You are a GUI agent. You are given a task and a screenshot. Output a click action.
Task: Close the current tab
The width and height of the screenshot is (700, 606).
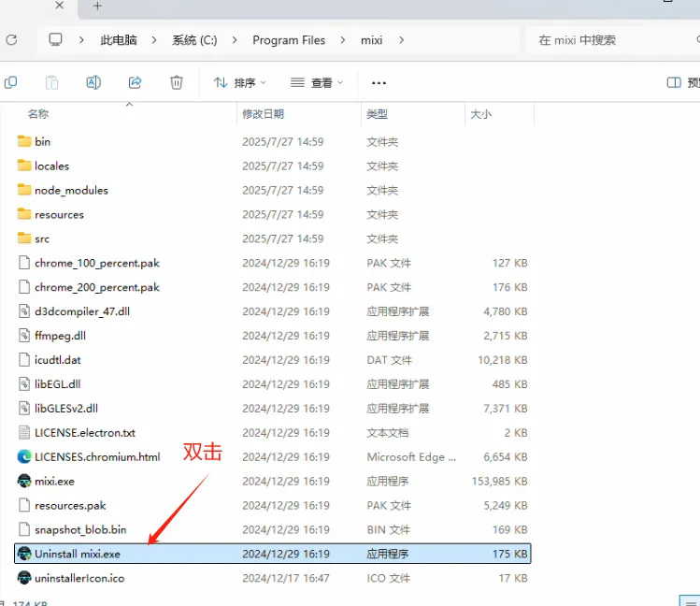(x=60, y=6)
